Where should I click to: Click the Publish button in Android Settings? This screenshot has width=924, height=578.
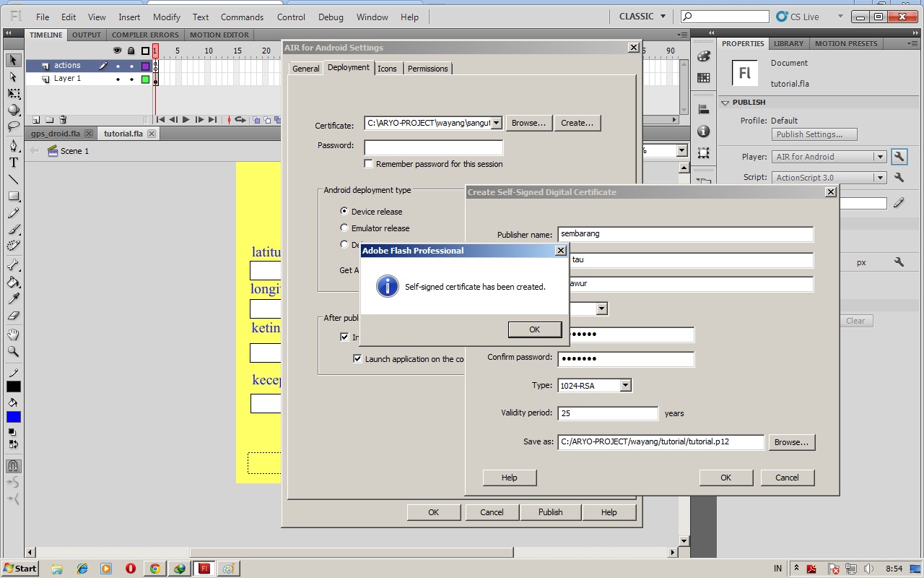click(x=550, y=512)
